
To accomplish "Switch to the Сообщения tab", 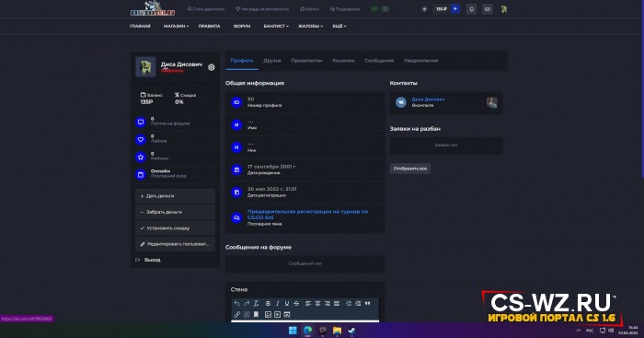I will (379, 61).
